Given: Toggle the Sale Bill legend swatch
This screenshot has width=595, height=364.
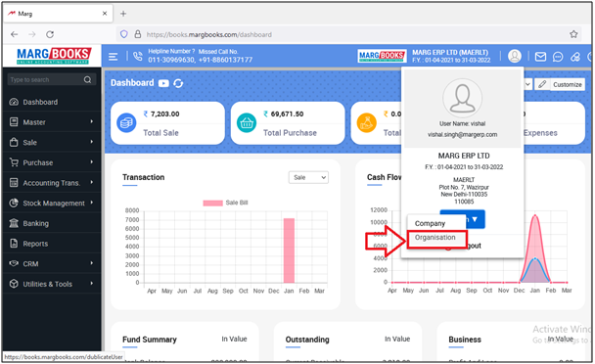Looking at the screenshot, I should [212, 204].
